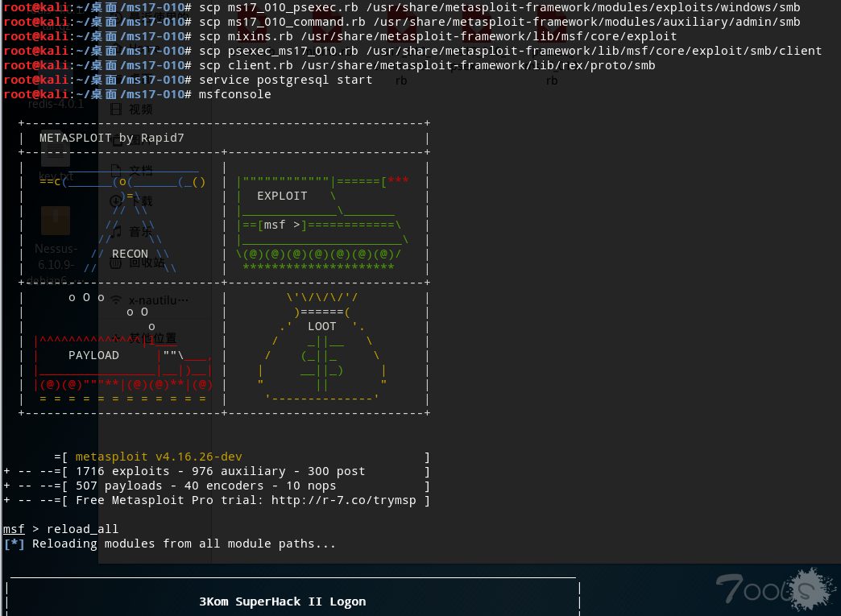Click the /usr/share/metasploit-framework/lib/msf/core/exploit/smb/client path
Image resolution: width=841 pixels, height=616 pixels.
tap(594, 51)
